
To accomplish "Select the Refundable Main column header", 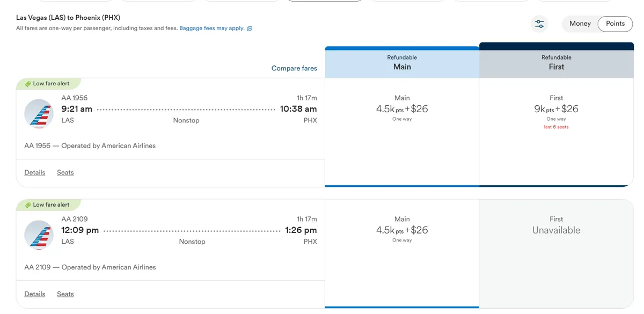I will click(402, 62).
